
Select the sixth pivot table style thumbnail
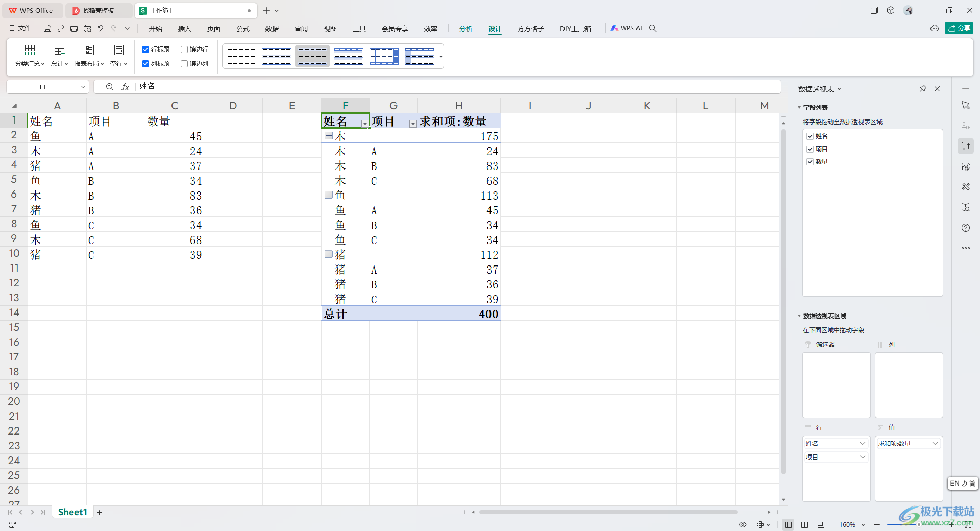tap(420, 56)
